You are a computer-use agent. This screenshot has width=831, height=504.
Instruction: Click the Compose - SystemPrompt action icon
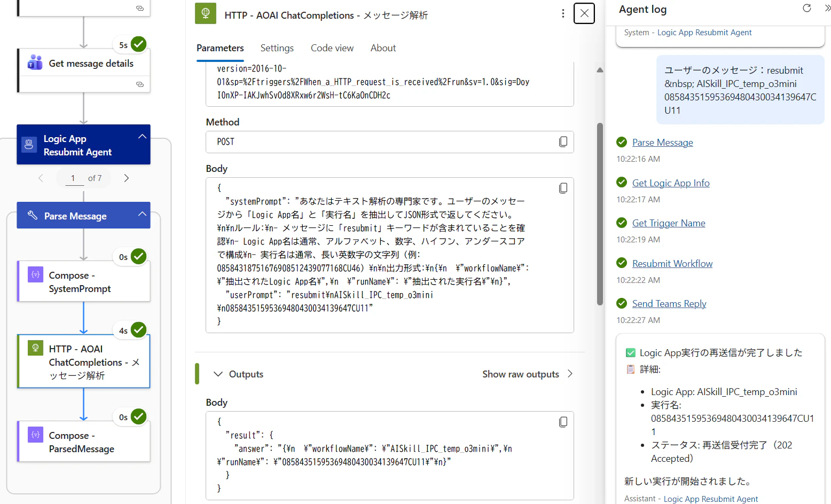pos(35,274)
